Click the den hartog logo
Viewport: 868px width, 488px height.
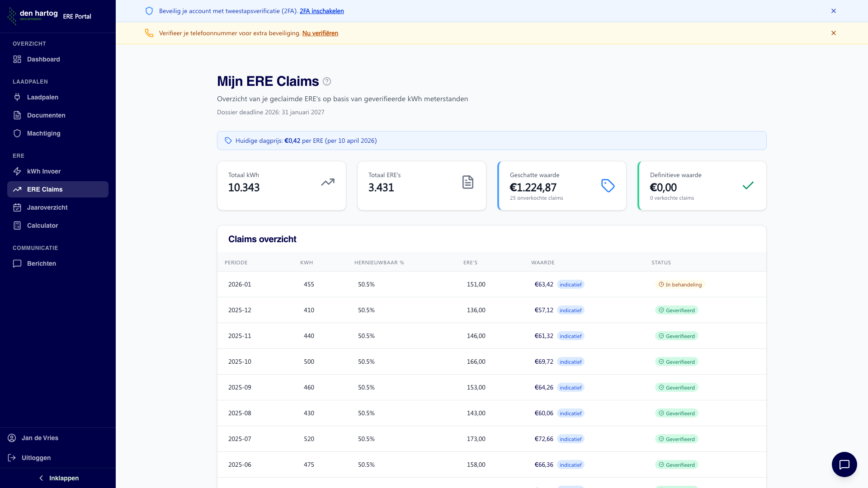(x=33, y=16)
